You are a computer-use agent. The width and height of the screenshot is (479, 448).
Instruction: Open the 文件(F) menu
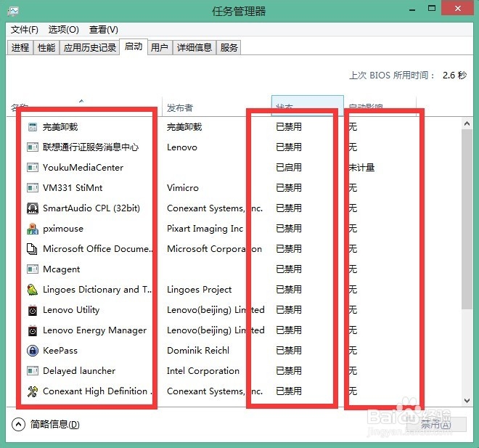pos(25,30)
